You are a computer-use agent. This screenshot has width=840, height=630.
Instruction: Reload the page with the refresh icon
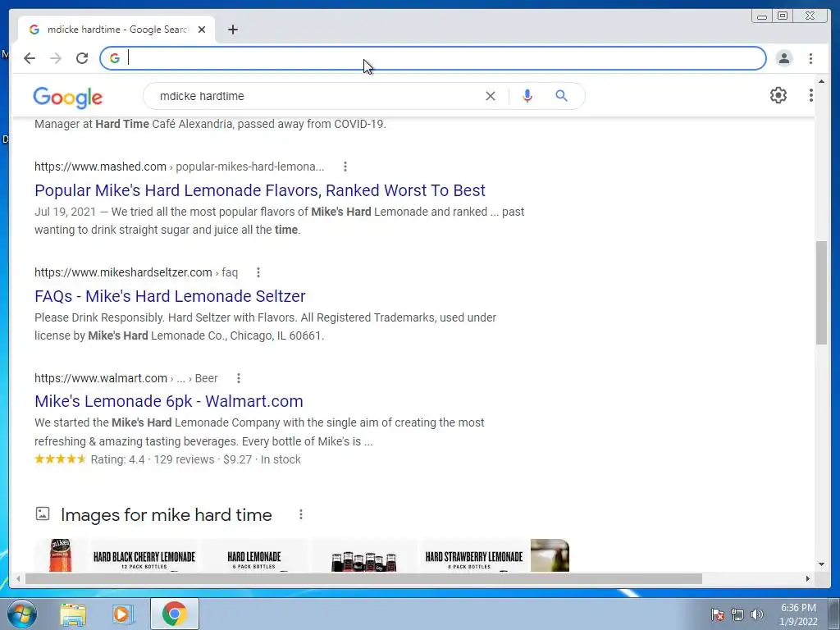tap(82, 58)
